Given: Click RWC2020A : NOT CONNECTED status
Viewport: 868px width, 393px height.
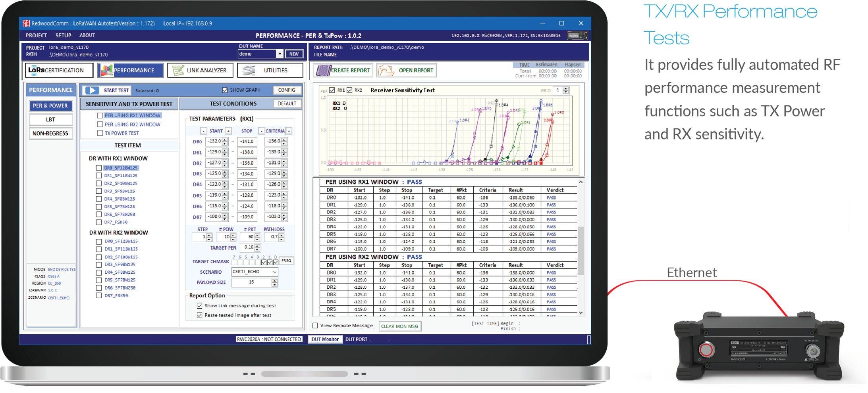Looking at the screenshot, I should tap(269, 339).
